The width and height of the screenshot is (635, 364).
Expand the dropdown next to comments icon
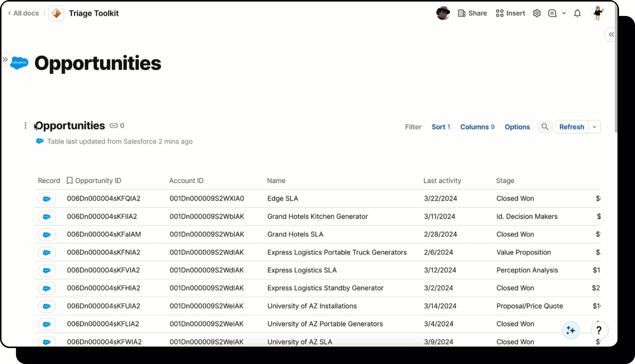564,13
